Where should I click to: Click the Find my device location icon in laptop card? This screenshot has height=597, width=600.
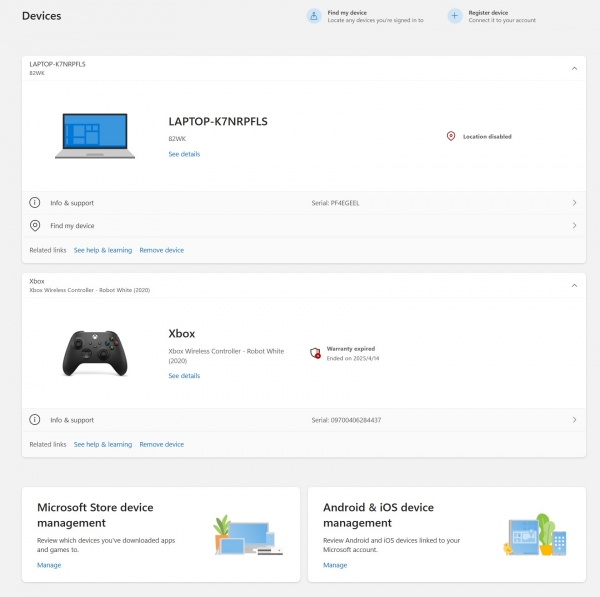35,226
